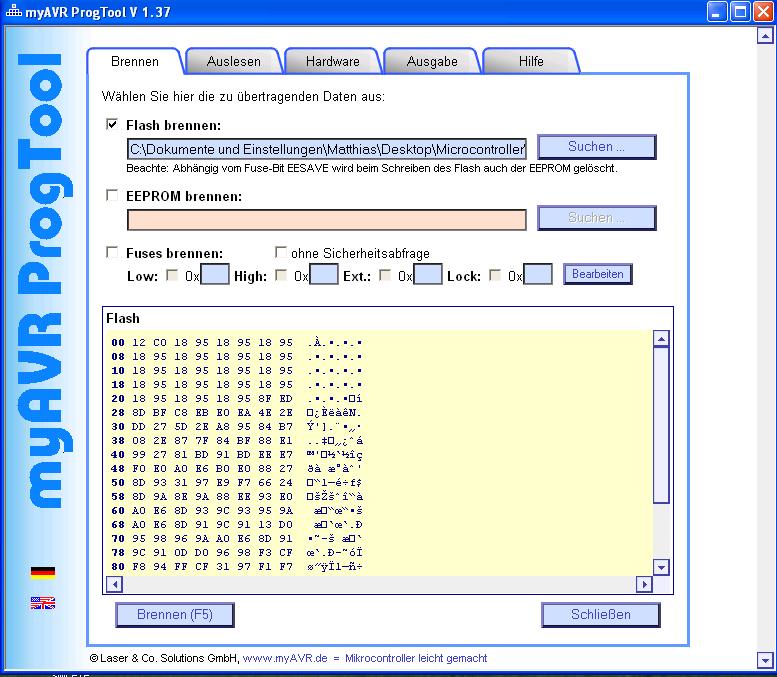Select hex row at address 40
777x677 pixels.
coord(236,454)
